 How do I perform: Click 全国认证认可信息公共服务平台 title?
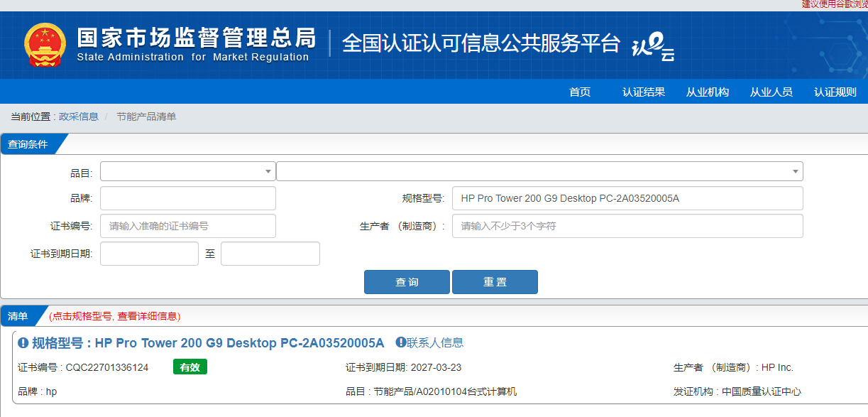[x=481, y=43]
